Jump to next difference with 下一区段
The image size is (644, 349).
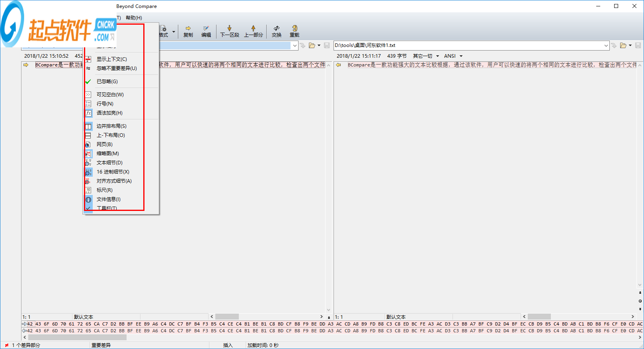click(x=230, y=31)
